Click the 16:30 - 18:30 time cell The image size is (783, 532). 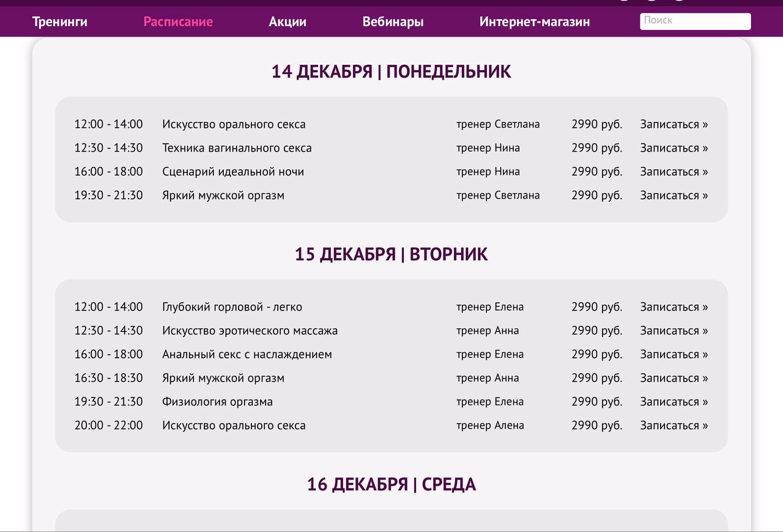[108, 378]
